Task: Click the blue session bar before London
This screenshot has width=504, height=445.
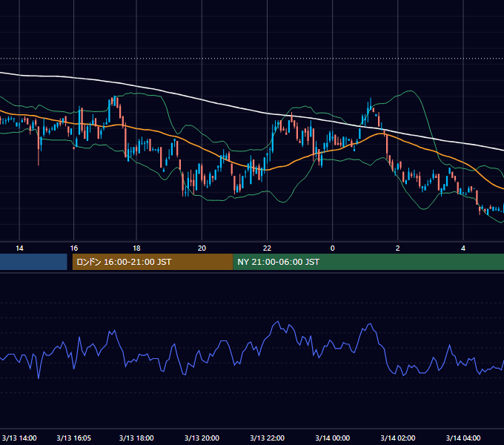Action: coord(33,262)
